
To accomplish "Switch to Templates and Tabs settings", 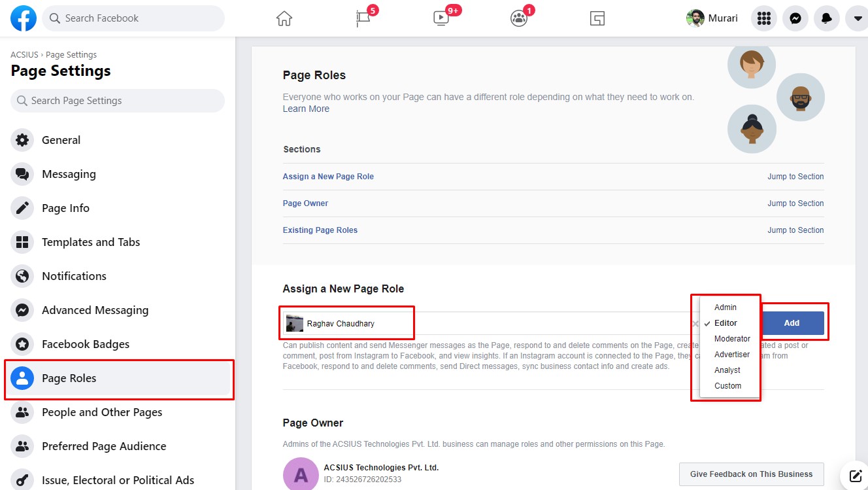I will (x=91, y=242).
